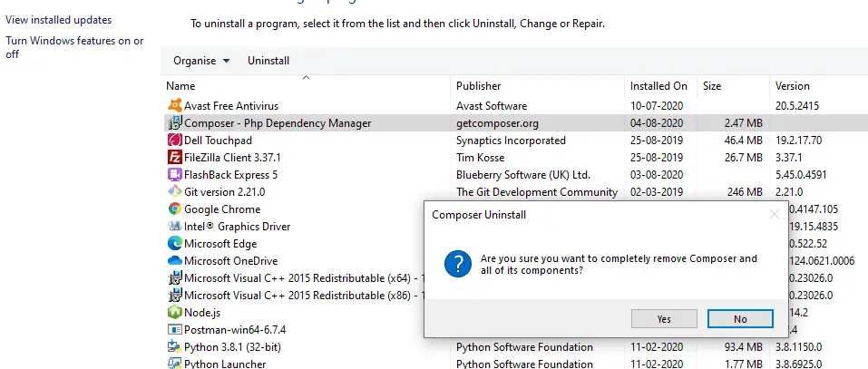Select the Microsoft OneDrive entry

pos(231,260)
